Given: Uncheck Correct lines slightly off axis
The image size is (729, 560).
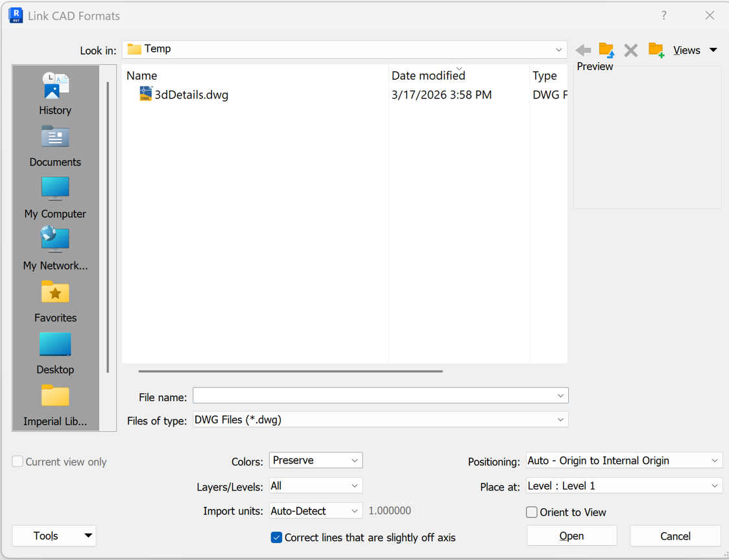Looking at the screenshot, I should [x=276, y=538].
